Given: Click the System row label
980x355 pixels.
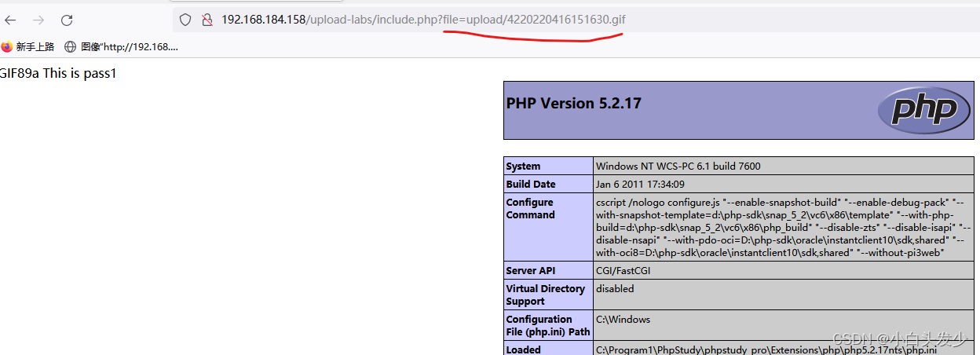Looking at the screenshot, I should point(524,166).
